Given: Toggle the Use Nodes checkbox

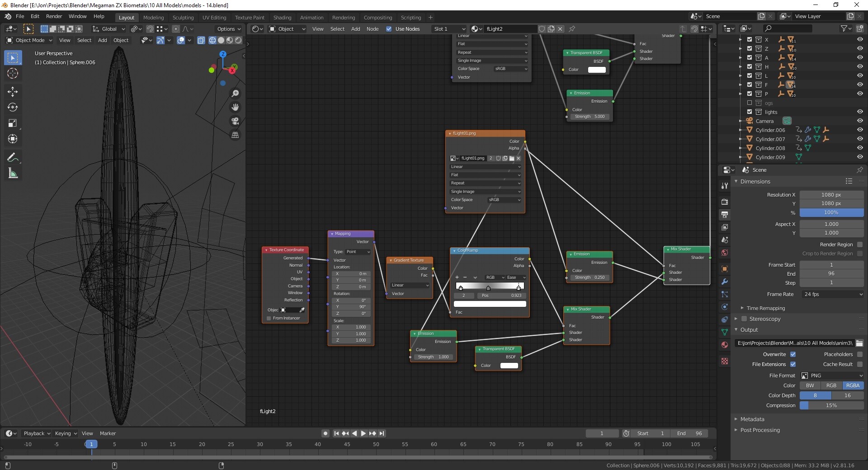Looking at the screenshot, I should coord(389,29).
